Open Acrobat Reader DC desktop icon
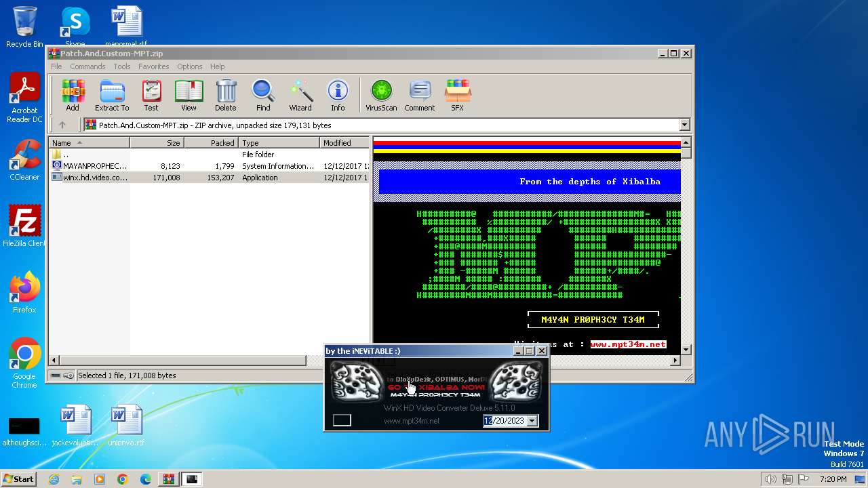 pyautogui.click(x=24, y=98)
